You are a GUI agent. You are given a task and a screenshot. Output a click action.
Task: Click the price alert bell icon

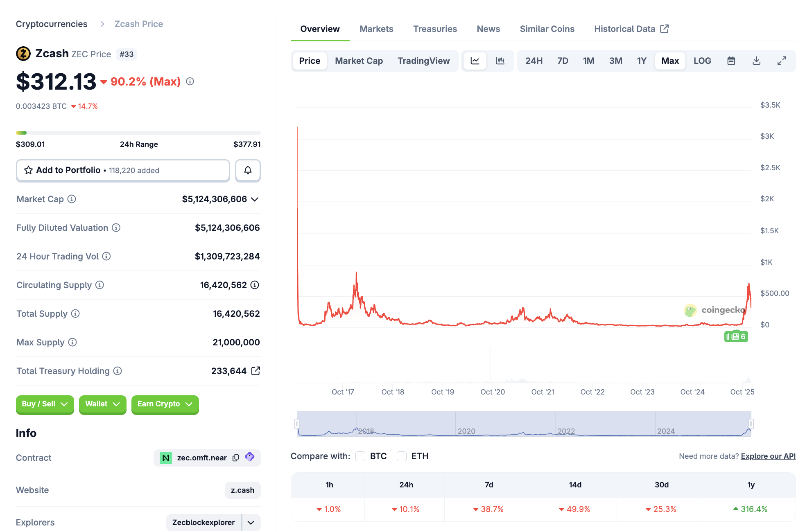point(248,170)
